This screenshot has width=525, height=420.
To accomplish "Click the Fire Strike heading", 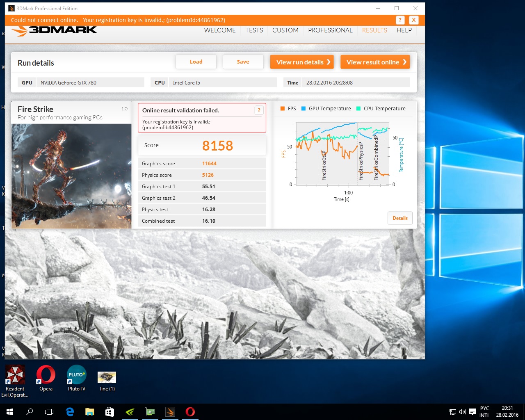I will (x=35, y=109).
